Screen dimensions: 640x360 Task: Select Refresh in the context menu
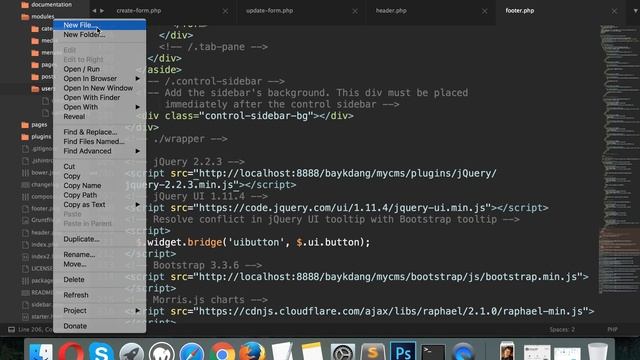point(100,295)
